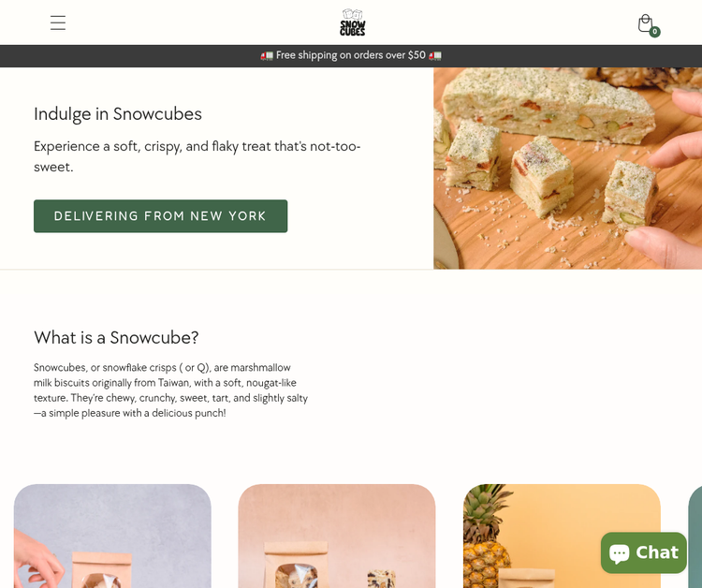
Task: Click the free shipping announcement banner
Action: coord(351,55)
